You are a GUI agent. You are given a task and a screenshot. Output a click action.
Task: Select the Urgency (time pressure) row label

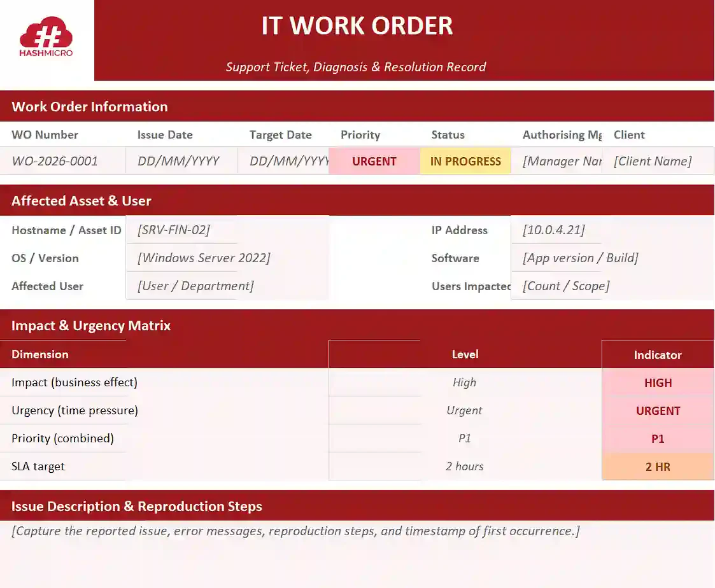tap(74, 410)
